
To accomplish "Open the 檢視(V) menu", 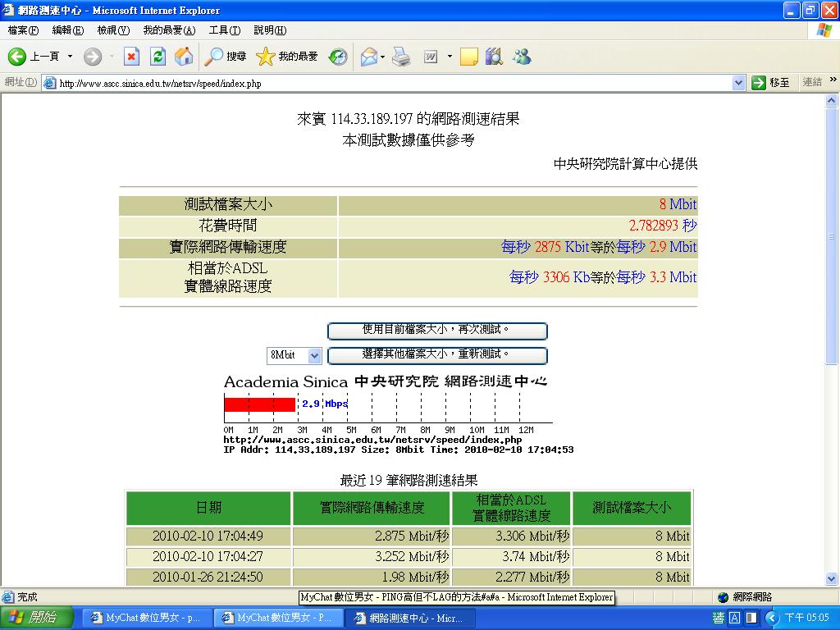I will click(113, 30).
